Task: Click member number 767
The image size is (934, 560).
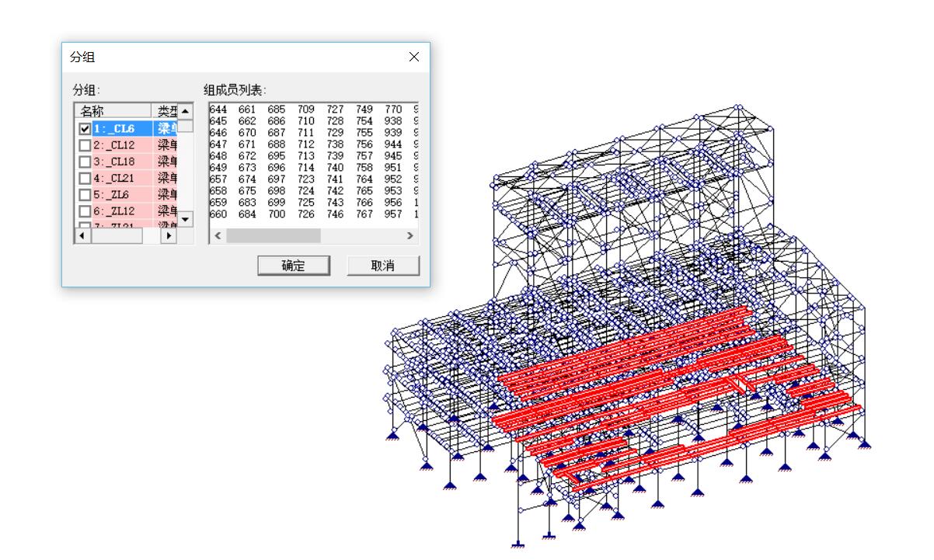Action: (364, 214)
